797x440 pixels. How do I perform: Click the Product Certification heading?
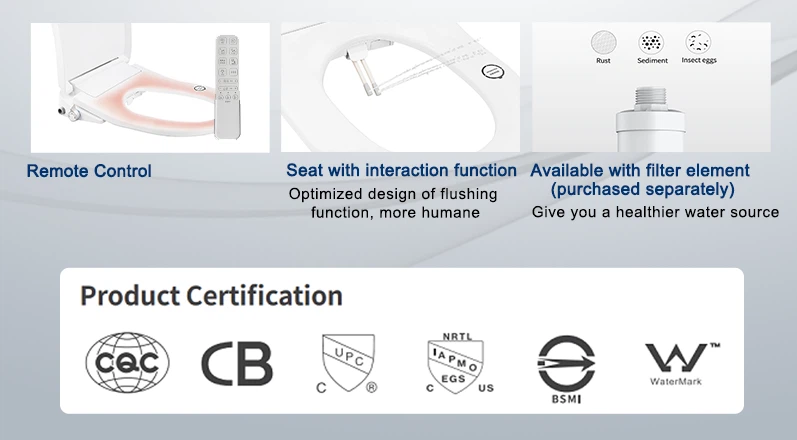click(x=211, y=296)
